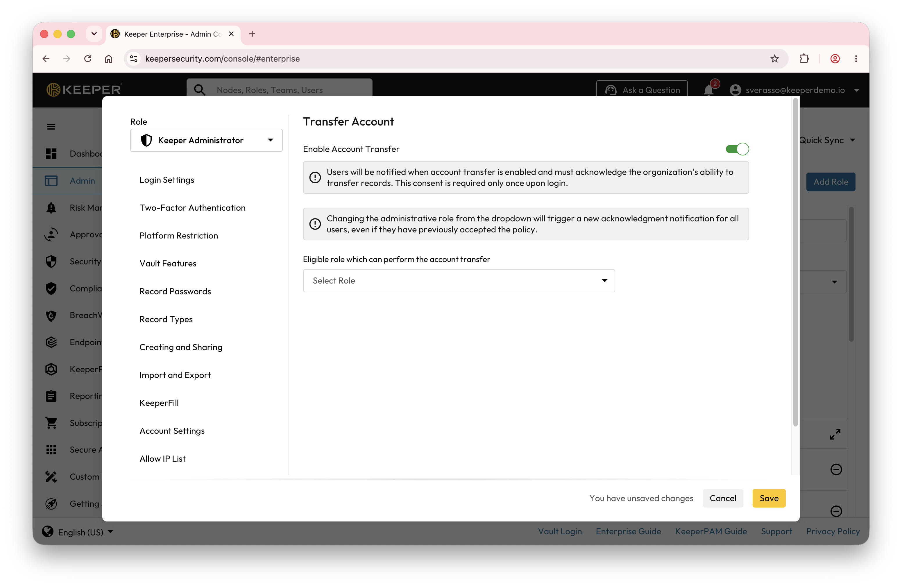
Task: Save the unsaved role changes
Action: coord(769,498)
